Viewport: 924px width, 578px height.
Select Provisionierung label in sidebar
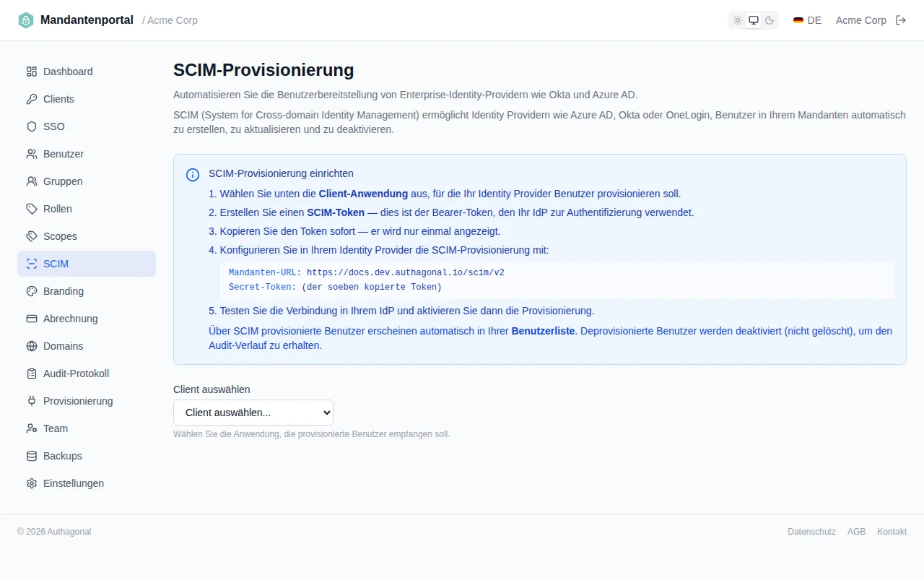point(78,401)
